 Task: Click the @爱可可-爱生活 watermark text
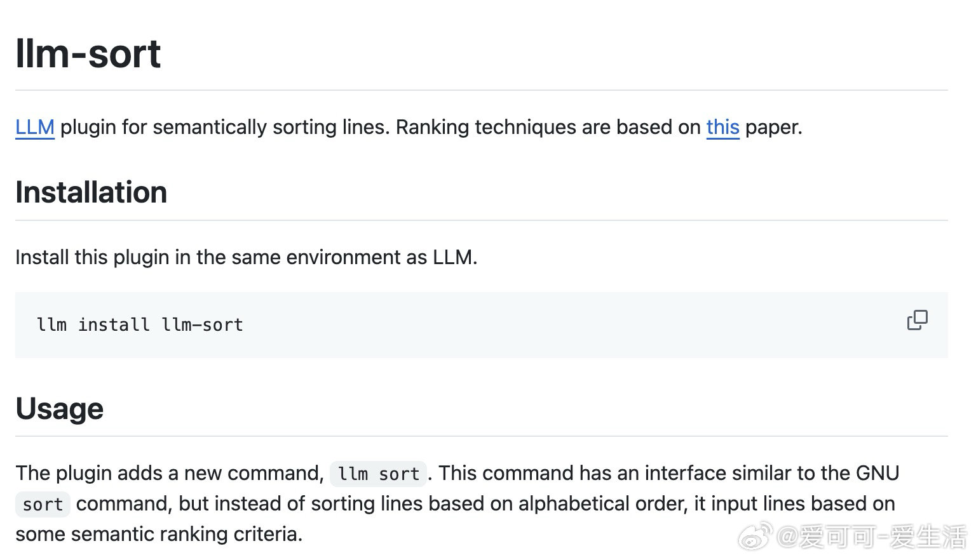point(872,537)
